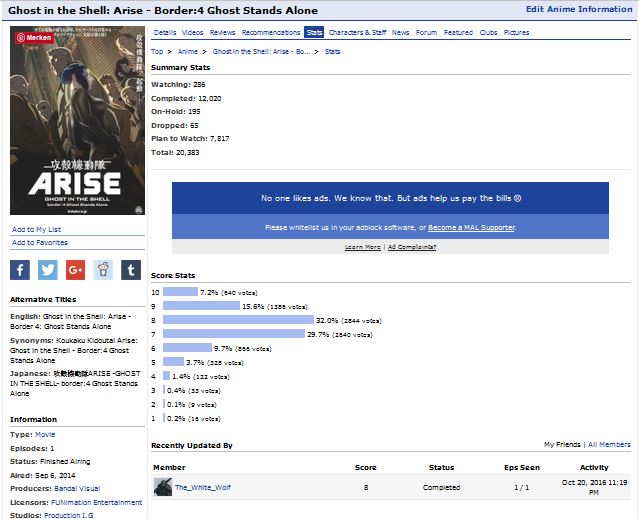Share to Reddit using alien icon

point(103,269)
